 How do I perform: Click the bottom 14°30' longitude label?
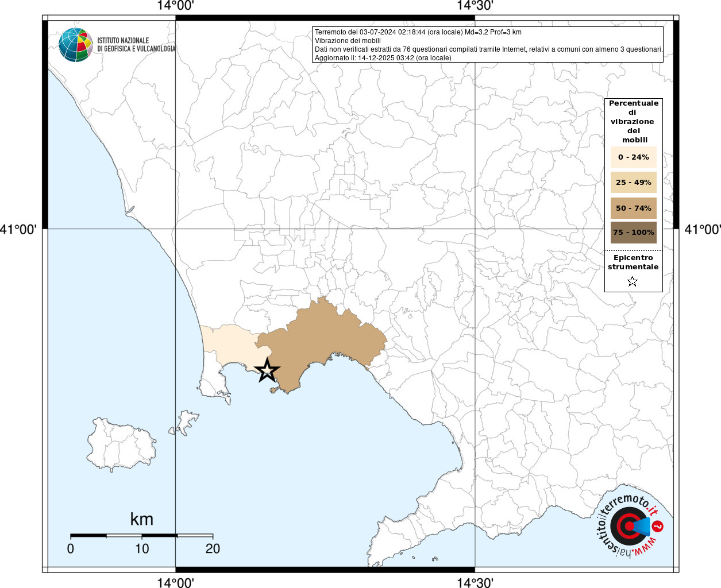(475, 582)
